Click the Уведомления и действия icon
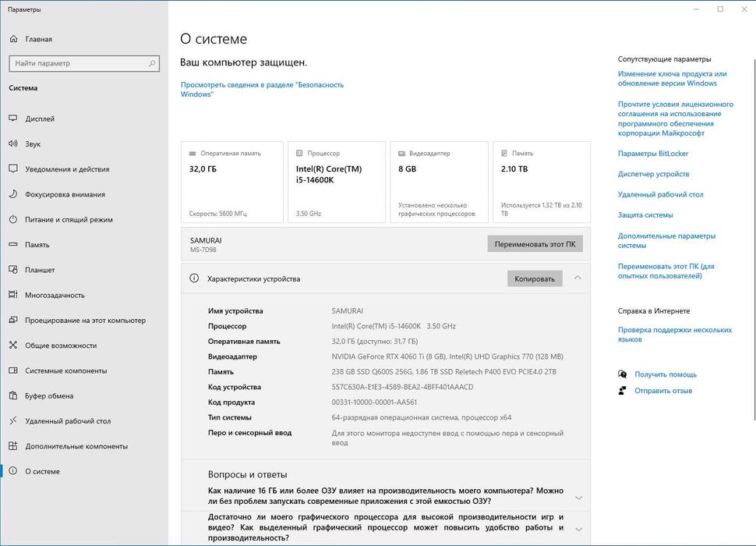Viewport: 756px width, 546px height. pyautogui.click(x=13, y=168)
